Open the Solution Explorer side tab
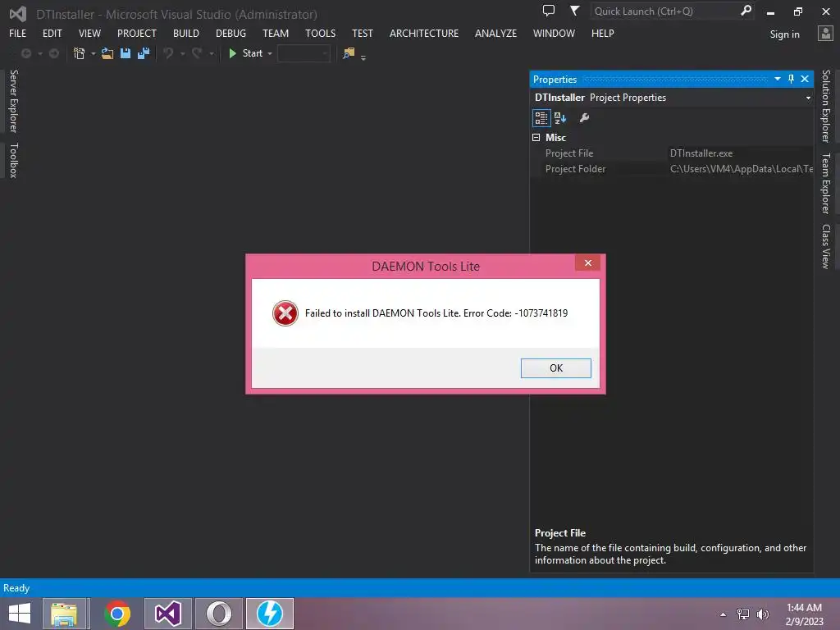Screen dimensions: 840x630 tap(826, 106)
